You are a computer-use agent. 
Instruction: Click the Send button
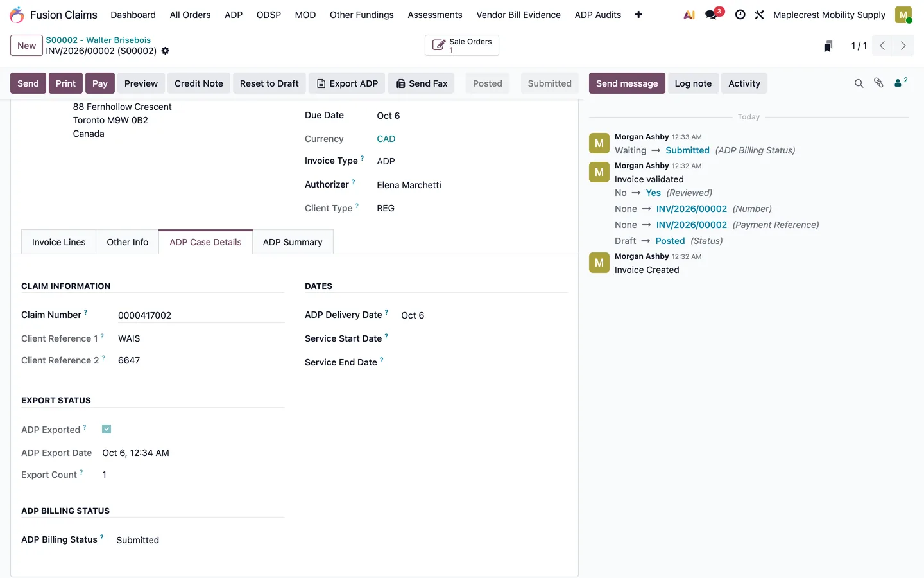tap(28, 83)
